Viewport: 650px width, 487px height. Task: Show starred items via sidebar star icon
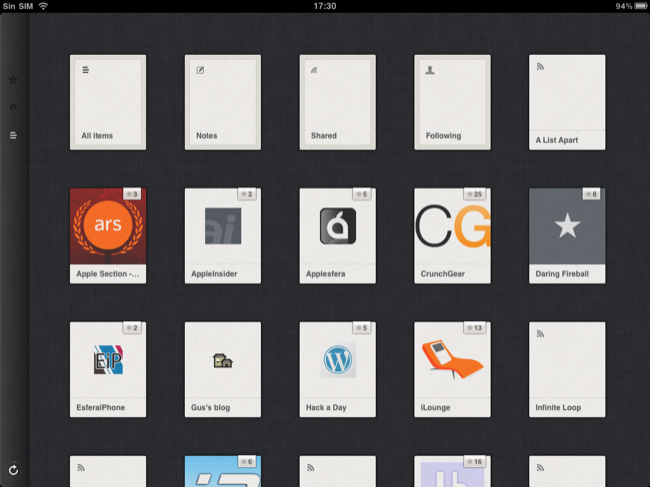point(13,80)
